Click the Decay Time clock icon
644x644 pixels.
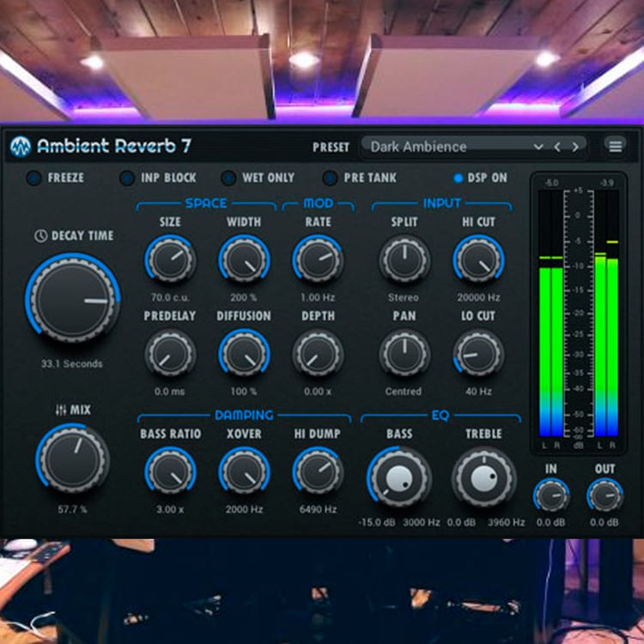[x=40, y=235]
